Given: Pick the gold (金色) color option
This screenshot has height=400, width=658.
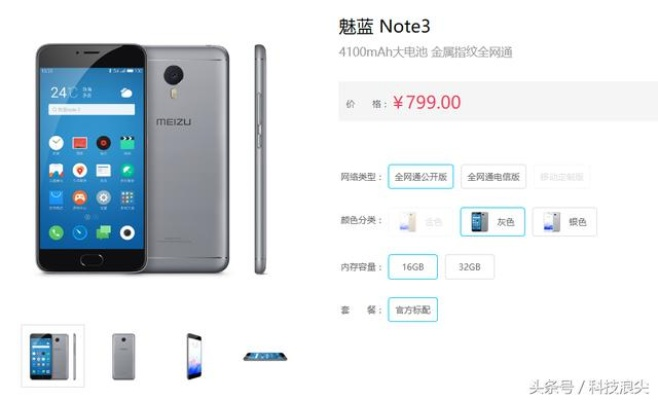Looking at the screenshot, I should (421, 222).
